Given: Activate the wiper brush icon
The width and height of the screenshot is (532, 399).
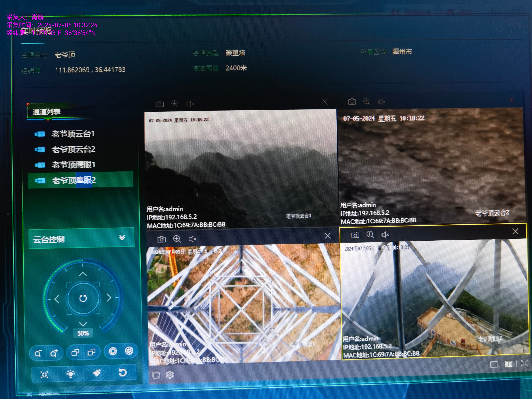Looking at the screenshot, I should click(x=97, y=373).
